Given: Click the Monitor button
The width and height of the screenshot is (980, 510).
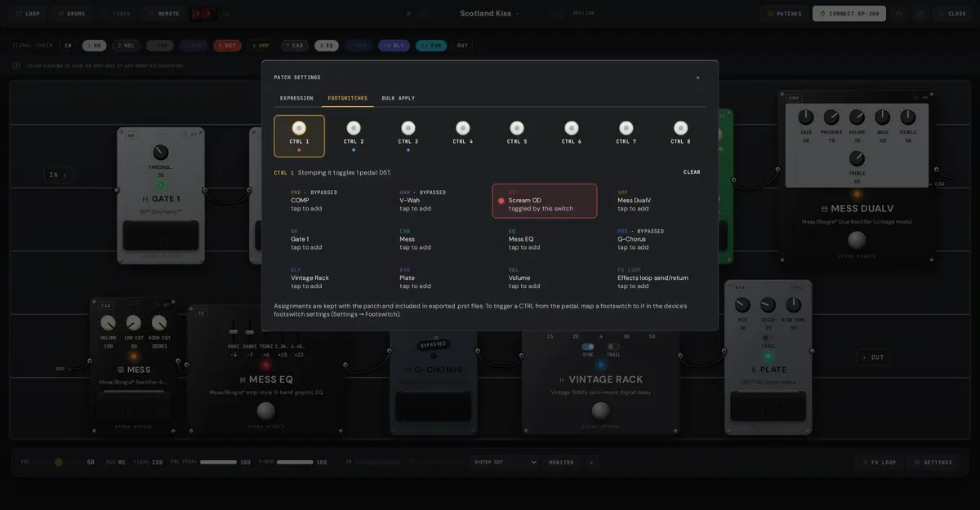Looking at the screenshot, I should coord(561,463).
